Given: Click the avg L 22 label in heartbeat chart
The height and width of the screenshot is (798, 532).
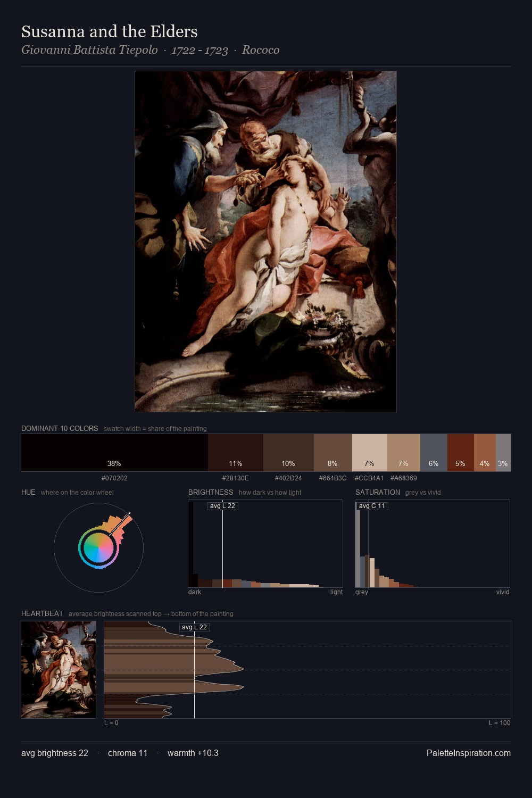Looking at the screenshot, I should 194,627.
